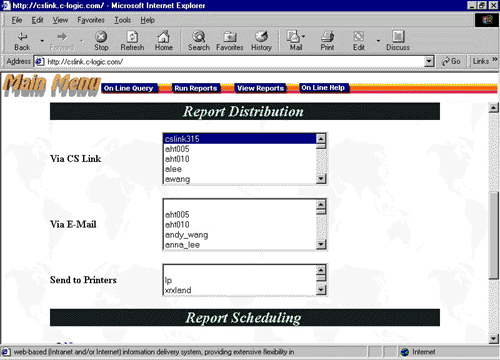Click the Main Menu logo

[52, 85]
